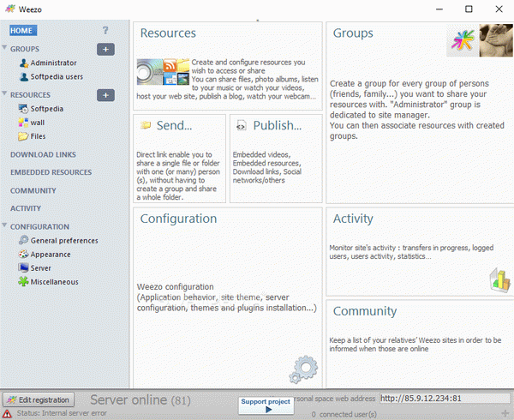514x420 pixels.
Task: Open the Groups tile heading
Action: pos(353,33)
